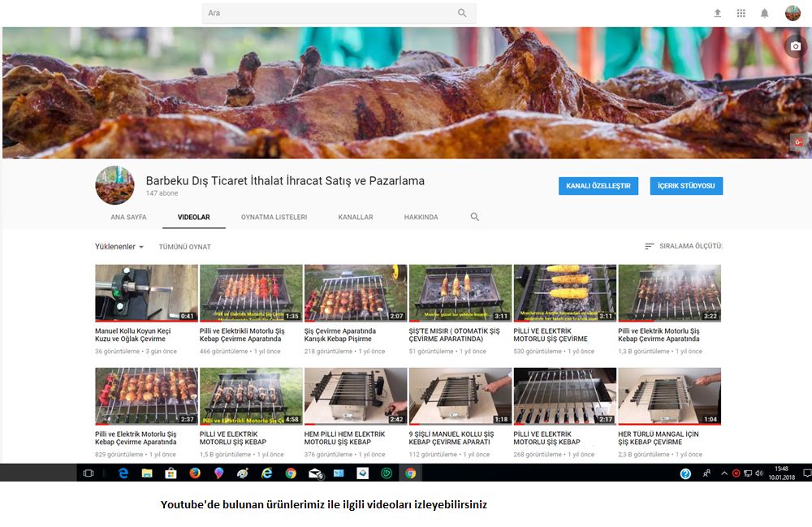The image size is (812, 527).
Task: Launch Firefox from the taskbar
Action: click(x=195, y=473)
